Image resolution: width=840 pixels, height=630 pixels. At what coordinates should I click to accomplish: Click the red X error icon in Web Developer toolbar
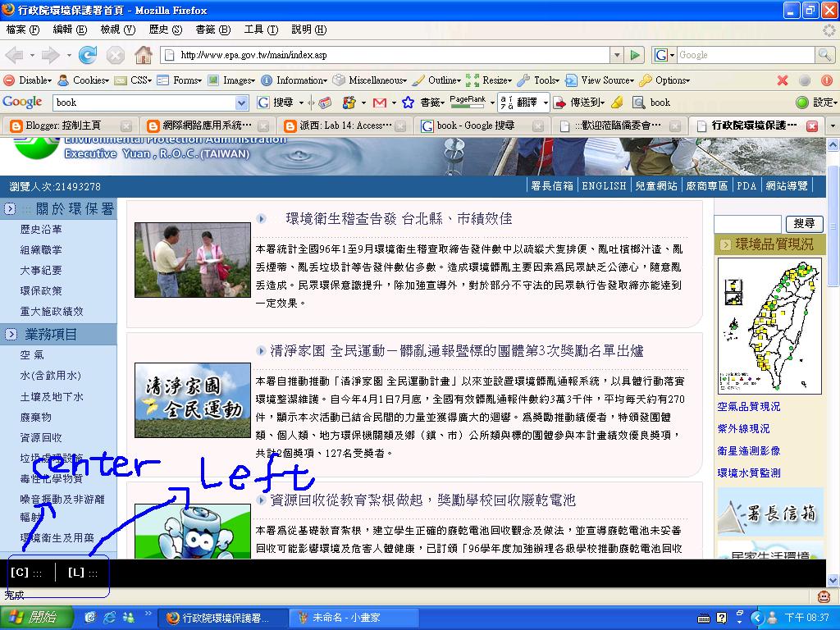[783, 80]
